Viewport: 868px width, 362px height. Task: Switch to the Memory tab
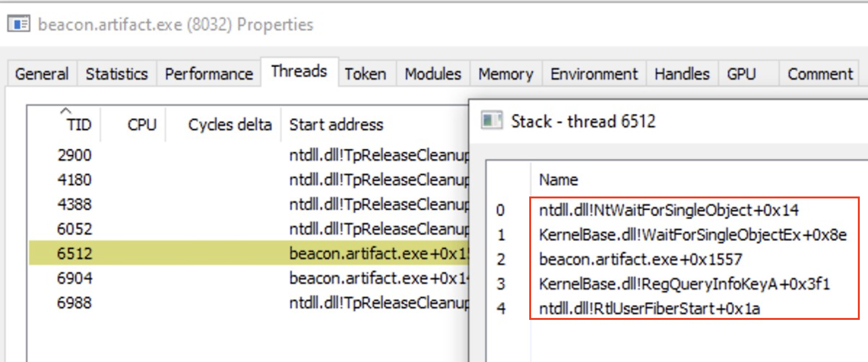click(506, 74)
